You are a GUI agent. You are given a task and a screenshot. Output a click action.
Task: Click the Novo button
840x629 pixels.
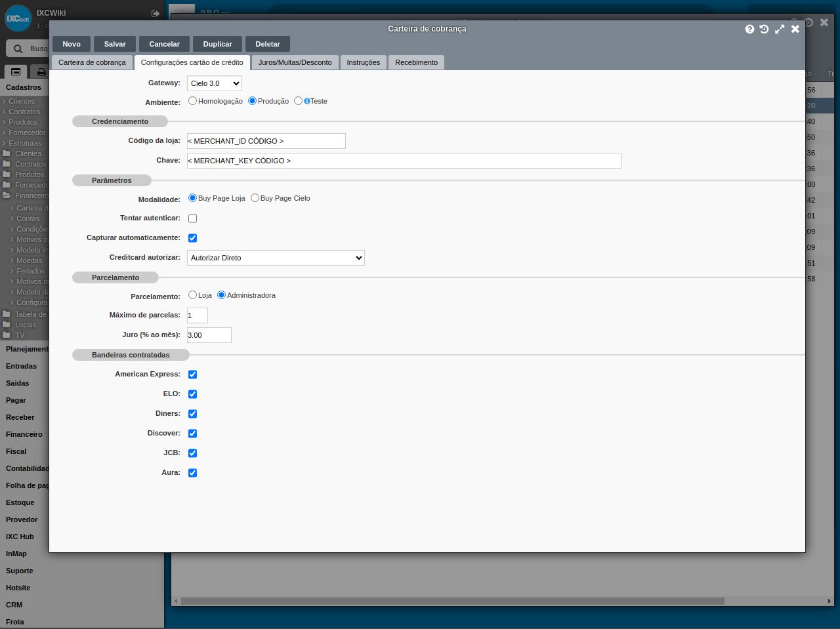point(72,44)
